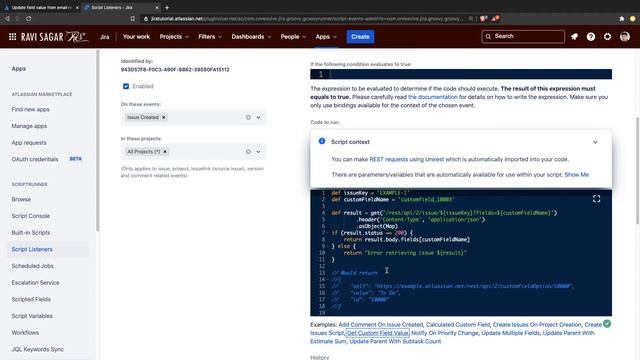Toggle the Enabled checkbox

[126, 86]
